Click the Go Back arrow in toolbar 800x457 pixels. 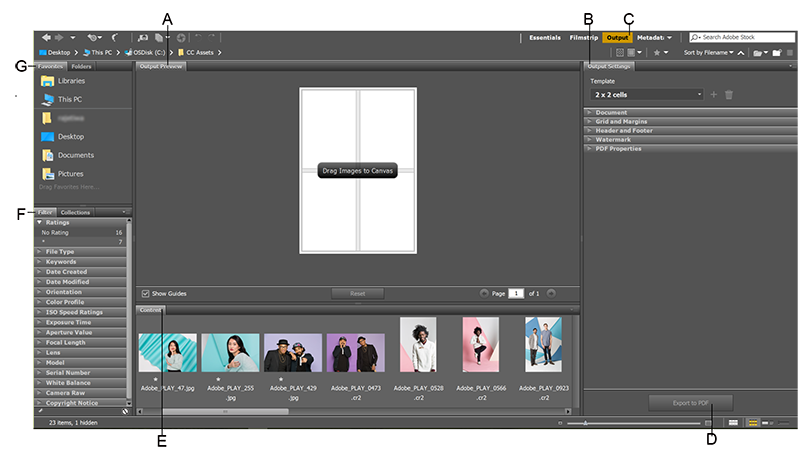click(46, 37)
